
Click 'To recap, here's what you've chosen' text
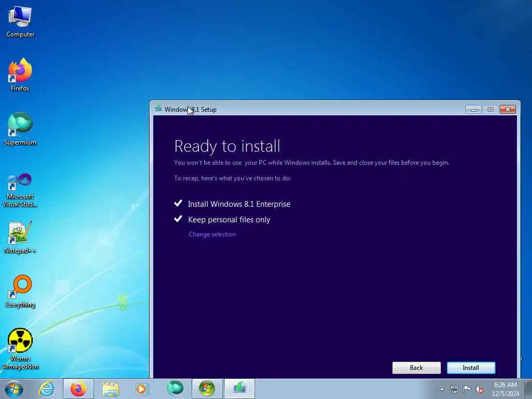click(x=232, y=179)
